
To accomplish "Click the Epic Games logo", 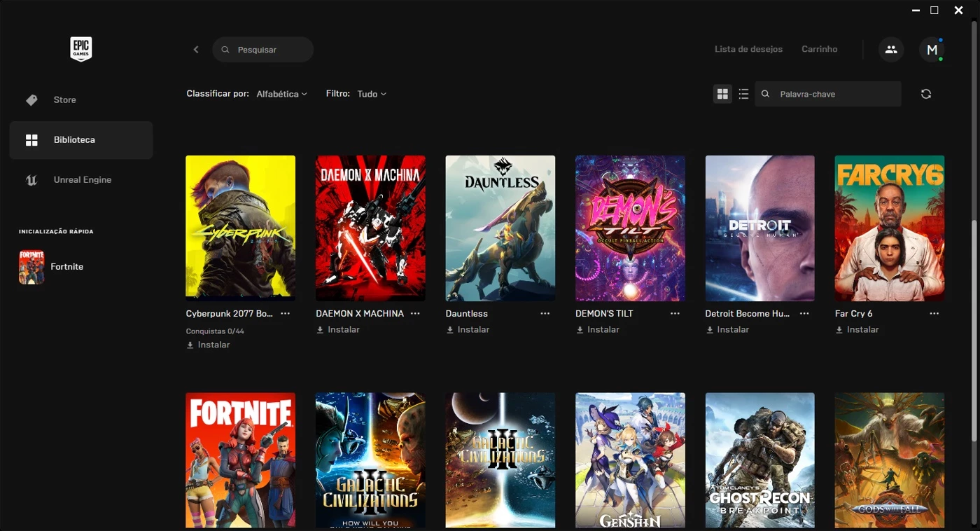I will (81, 49).
